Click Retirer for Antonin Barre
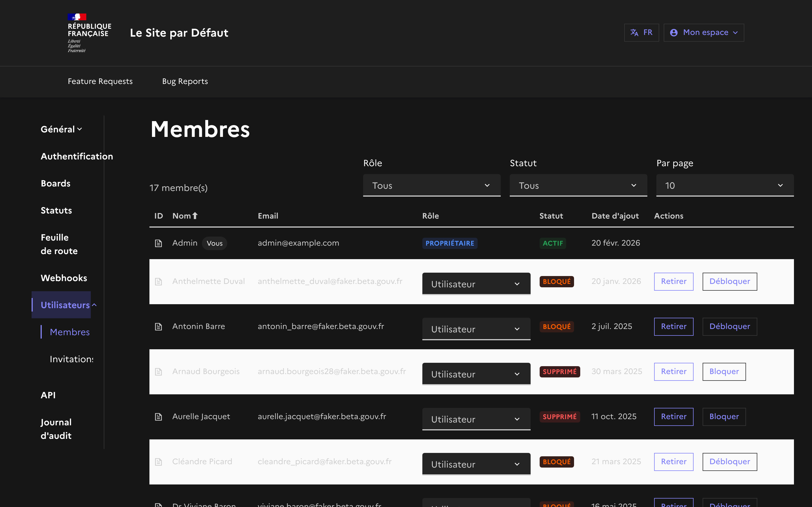812x507 pixels. (x=673, y=327)
